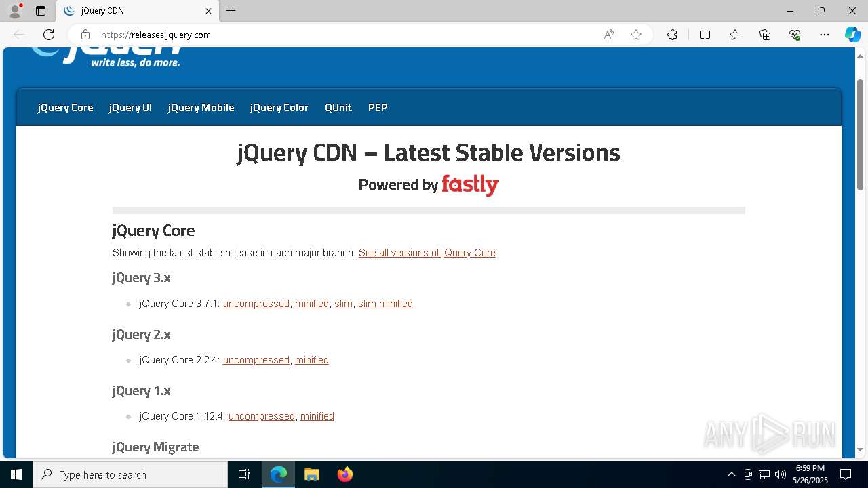The width and height of the screenshot is (868, 488).
Task: Open Browser essentials icon
Action: pyautogui.click(x=795, y=35)
